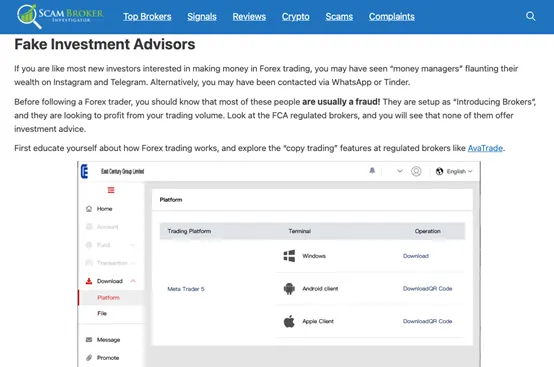Screen dimensions: 554x367
Task: Click the Transaction sidebar icon
Action: [x=89, y=263]
